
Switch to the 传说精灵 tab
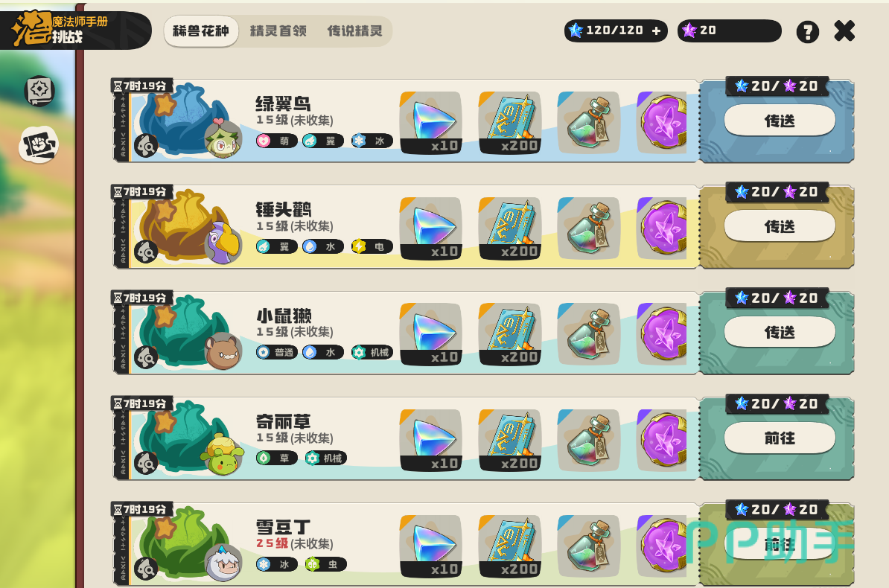coord(355,31)
